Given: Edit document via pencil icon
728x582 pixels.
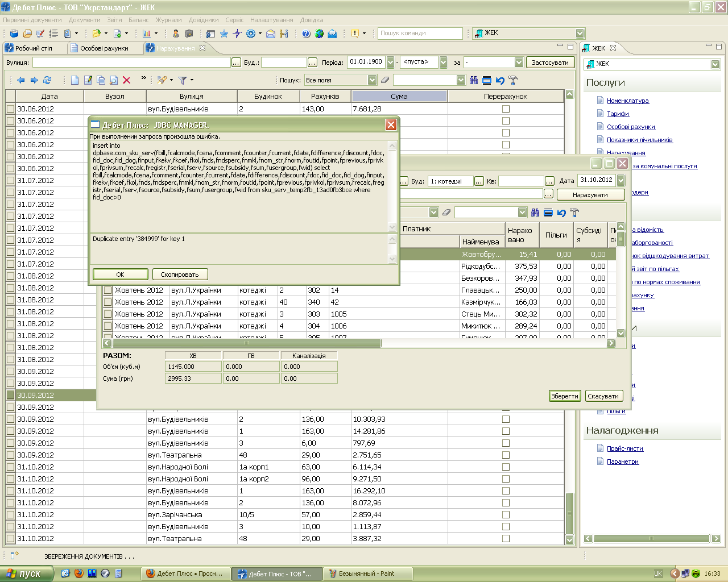Looking at the screenshot, I should [x=88, y=80].
